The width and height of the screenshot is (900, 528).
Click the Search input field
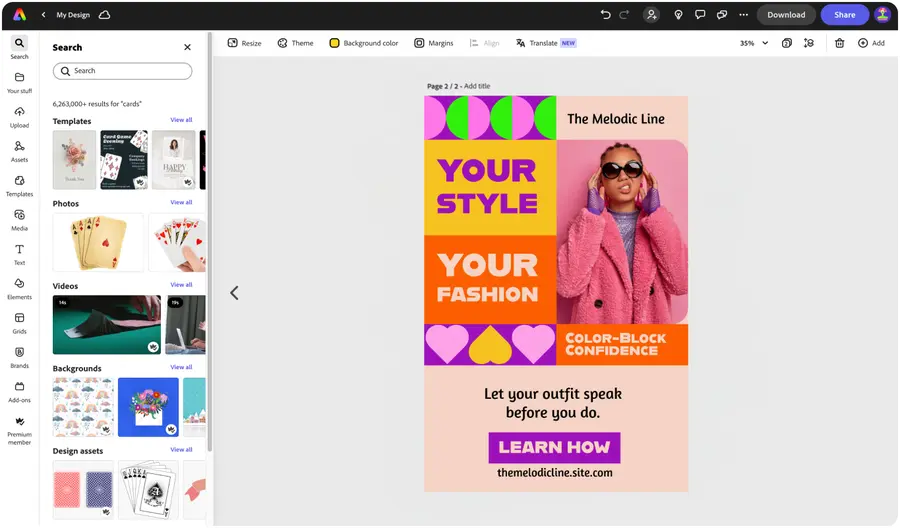click(122, 71)
